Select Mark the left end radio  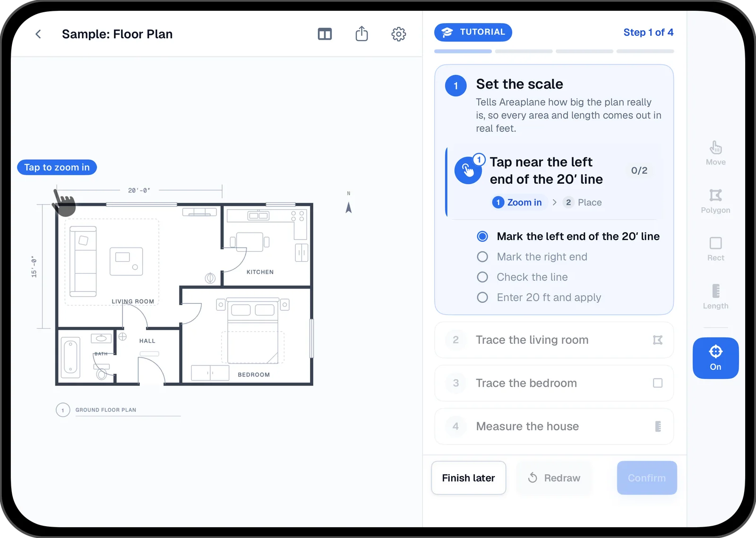pyautogui.click(x=482, y=236)
